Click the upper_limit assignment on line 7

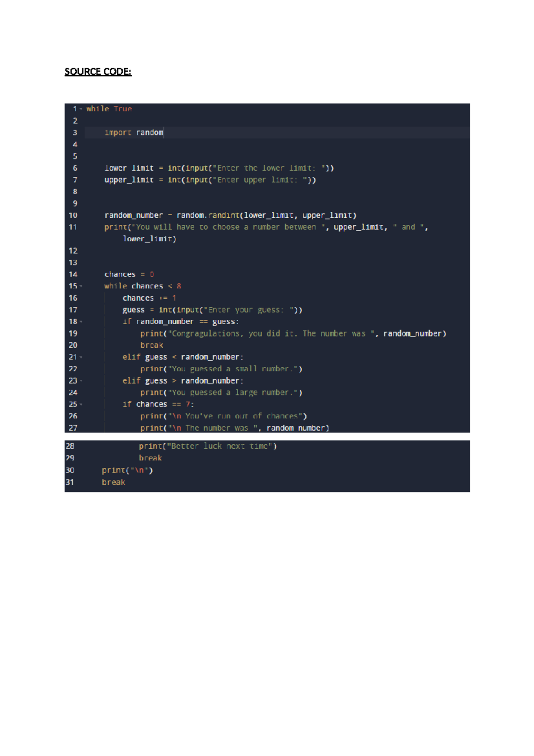pyautogui.click(x=210, y=180)
